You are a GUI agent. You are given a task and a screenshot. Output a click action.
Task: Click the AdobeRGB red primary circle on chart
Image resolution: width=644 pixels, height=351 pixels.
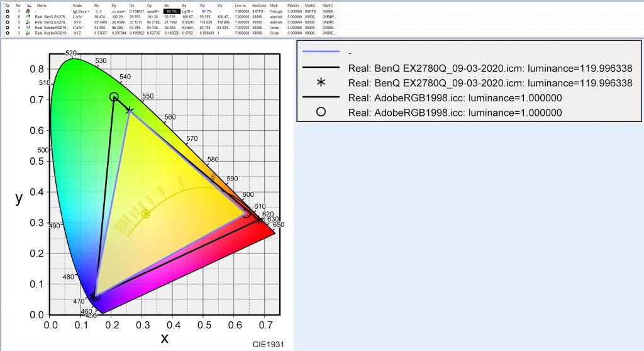[x=246, y=213]
